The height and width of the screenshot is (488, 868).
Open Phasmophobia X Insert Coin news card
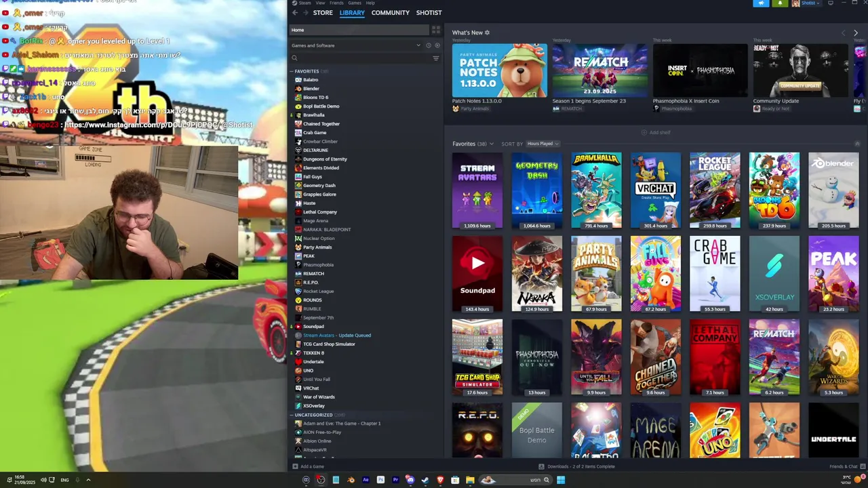point(700,70)
